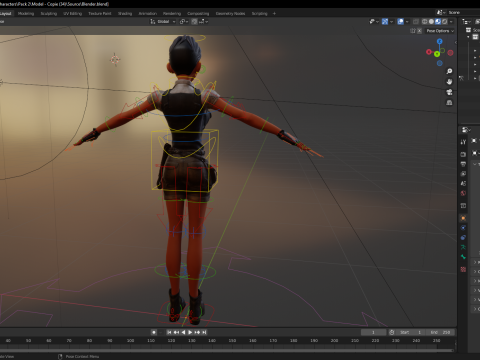Toggle X-axis mirror icon beside Pose Options

pyautogui.click(x=420, y=31)
